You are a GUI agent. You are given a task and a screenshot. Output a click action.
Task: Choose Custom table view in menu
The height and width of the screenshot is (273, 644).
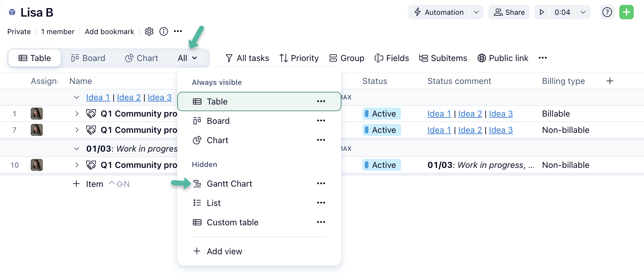(x=232, y=222)
